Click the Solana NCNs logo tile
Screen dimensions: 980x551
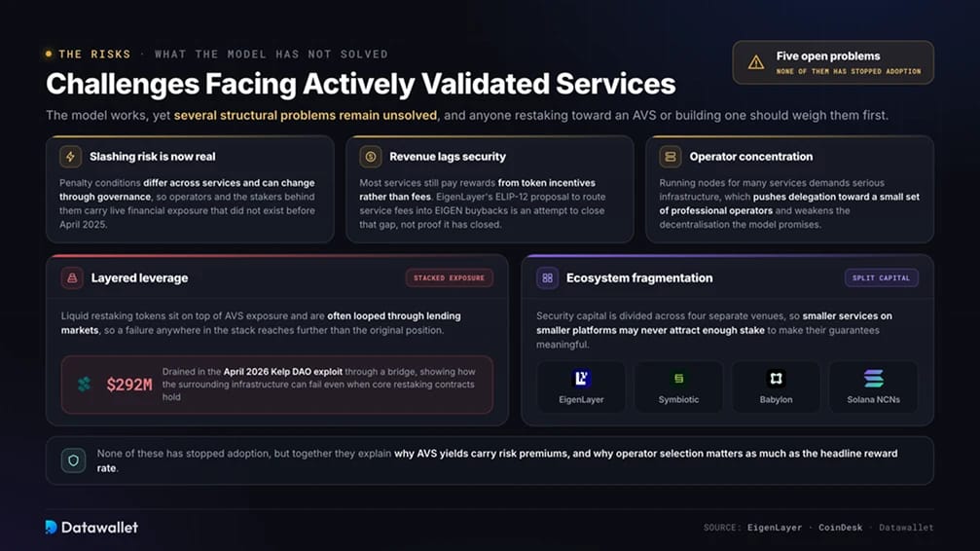874,386
